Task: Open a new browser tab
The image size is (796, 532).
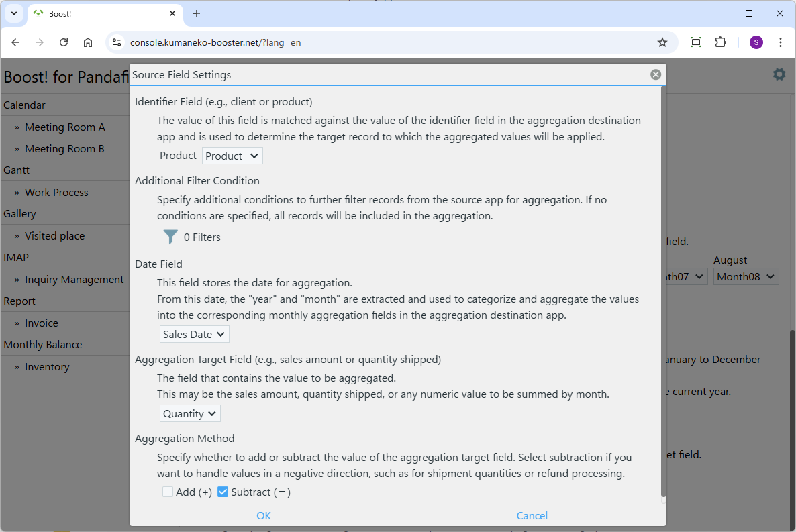Action: tap(197, 13)
